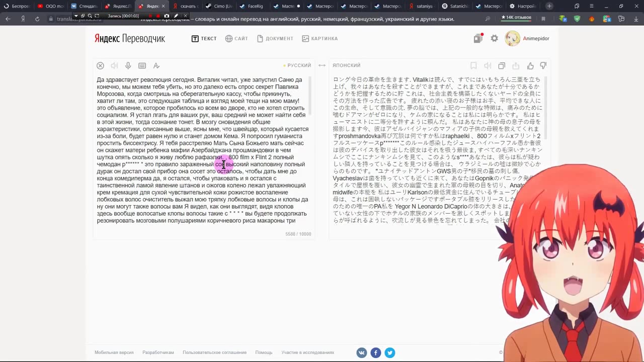Click the page zoom magnifier in address bar
This screenshot has width=644, height=362.
[488, 19]
